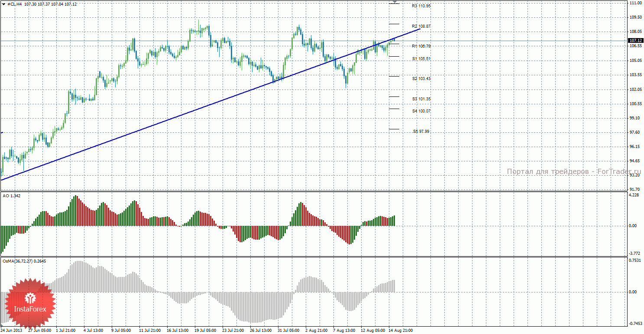This screenshot has width=644, height=334.
Task: Click the 111.00 level on price axis
Action: 635,3
